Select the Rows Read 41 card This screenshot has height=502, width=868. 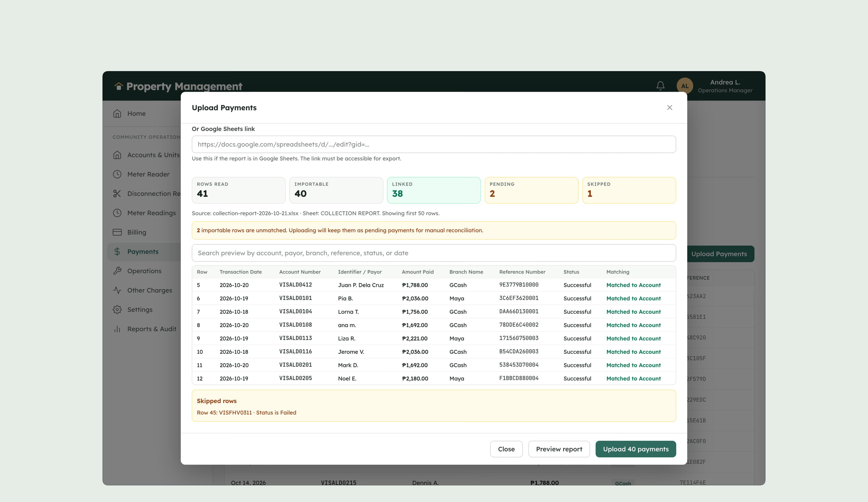238,190
